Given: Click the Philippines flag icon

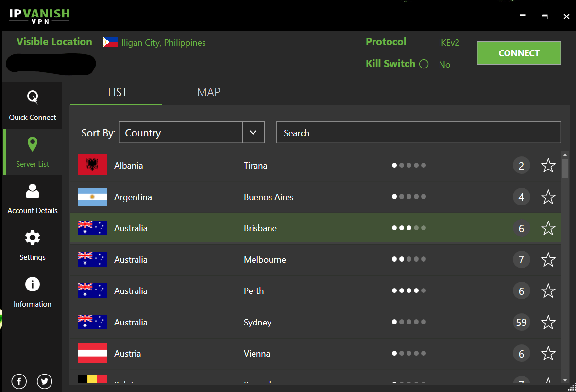Looking at the screenshot, I should (110, 42).
